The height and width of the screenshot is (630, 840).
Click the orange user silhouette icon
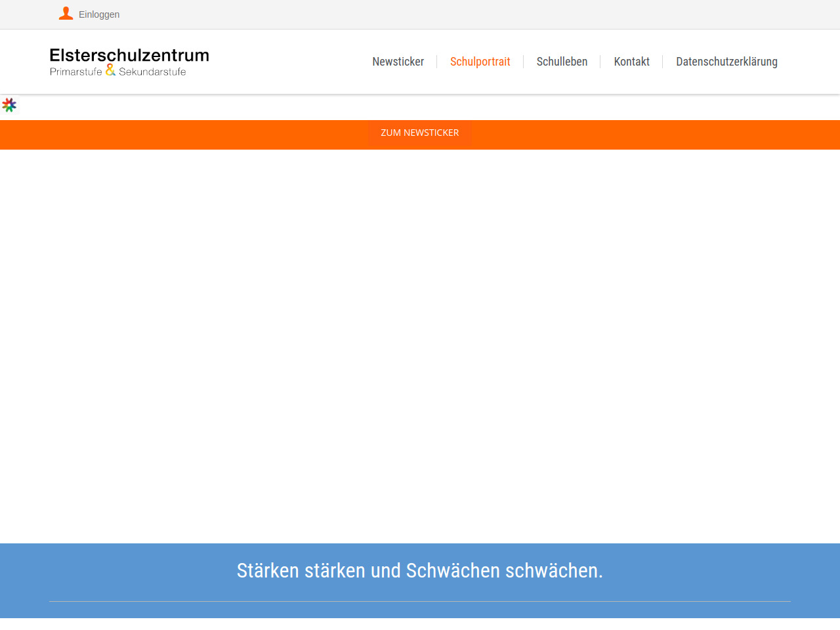[x=66, y=14]
